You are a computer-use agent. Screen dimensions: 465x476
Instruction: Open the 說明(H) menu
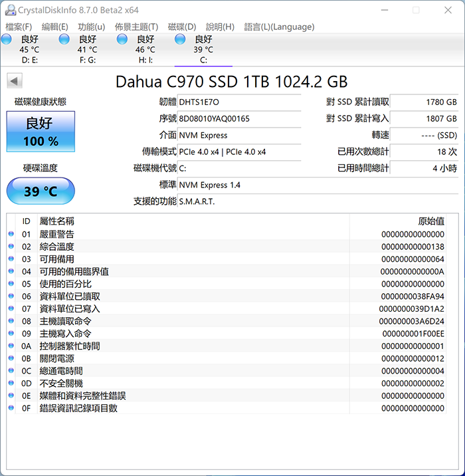(x=220, y=27)
